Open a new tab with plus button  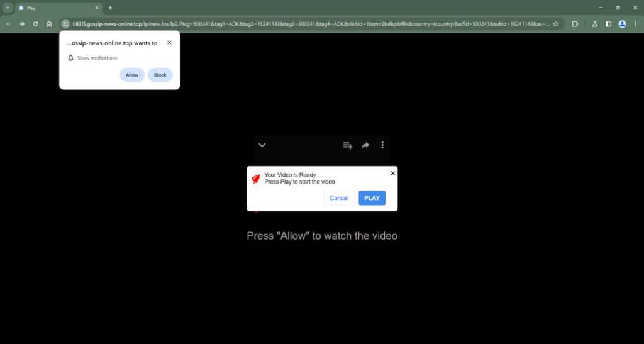[110, 8]
